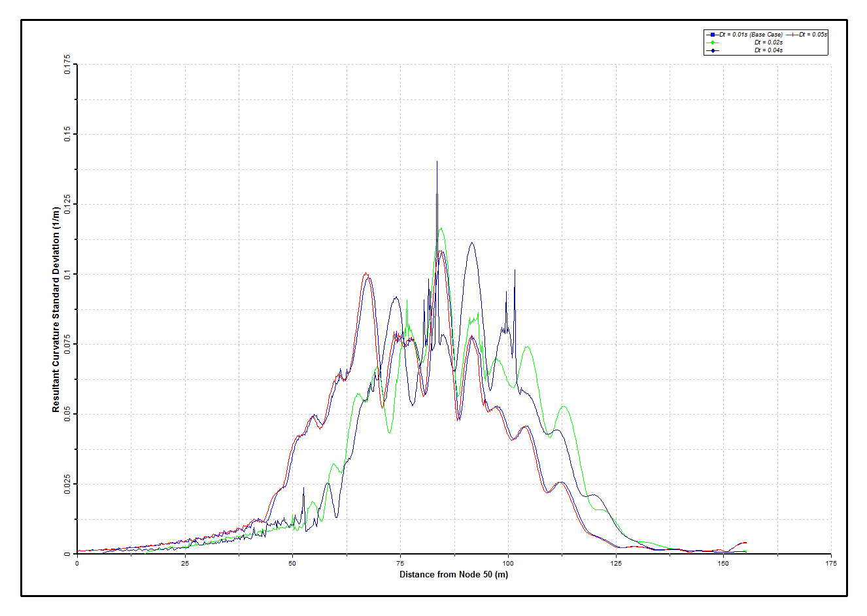Select legend label 'Dt = 0.04s'
The image size is (867, 616).
(x=768, y=50)
